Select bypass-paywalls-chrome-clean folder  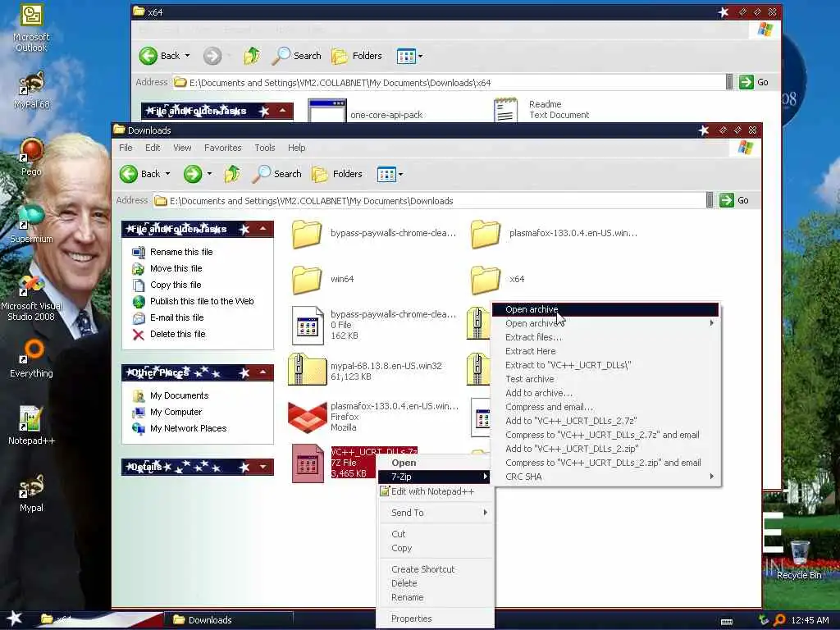pyautogui.click(x=374, y=234)
